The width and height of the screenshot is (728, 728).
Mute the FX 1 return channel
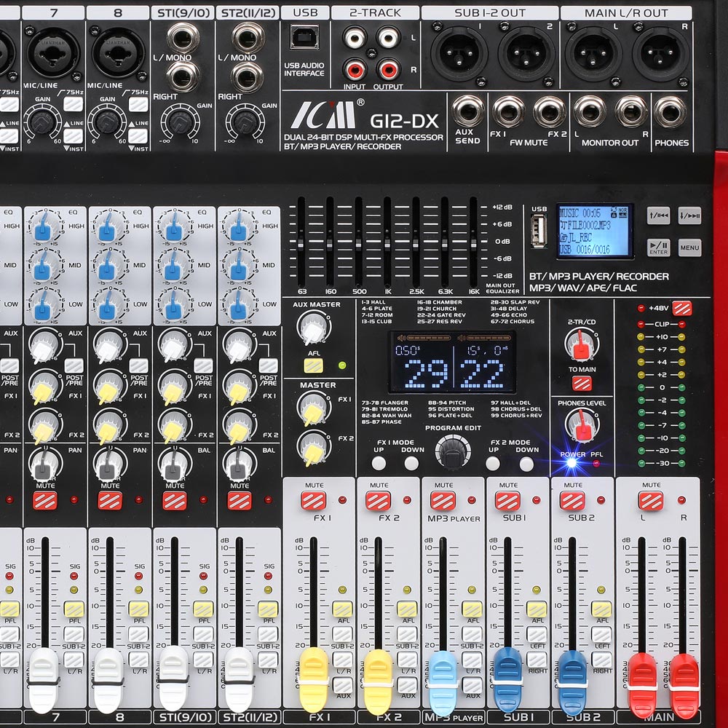coord(313,501)
